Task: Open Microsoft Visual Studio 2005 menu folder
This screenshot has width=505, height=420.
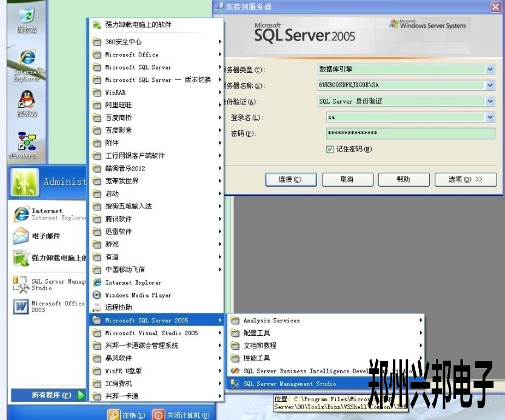Action: [x=151, y=333]
